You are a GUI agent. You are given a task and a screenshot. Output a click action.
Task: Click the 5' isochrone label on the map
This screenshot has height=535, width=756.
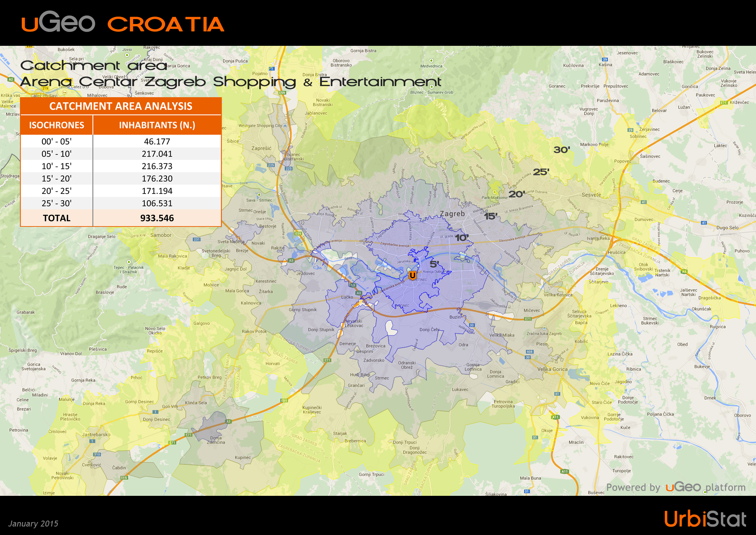click(434, 264)
